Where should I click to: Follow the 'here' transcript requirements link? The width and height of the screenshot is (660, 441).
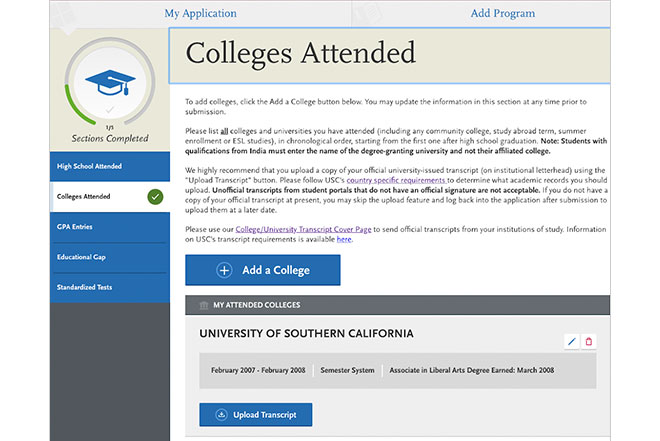(344, 239)
